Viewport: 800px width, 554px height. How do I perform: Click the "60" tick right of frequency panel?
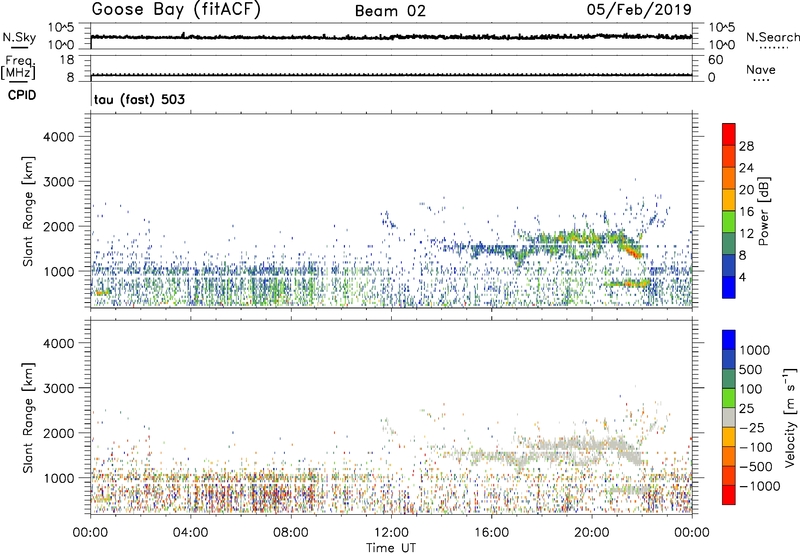point(716,60)
